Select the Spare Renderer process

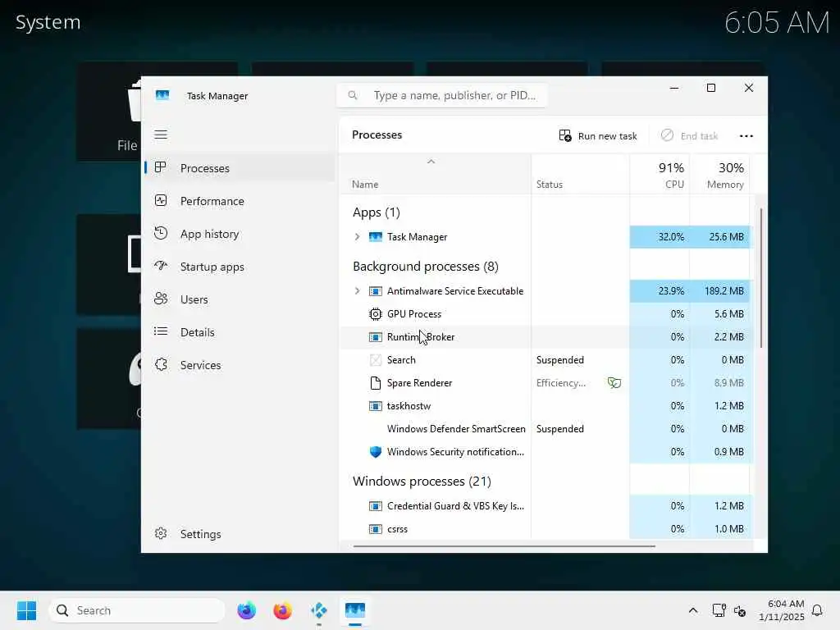[x=546, y=383]
